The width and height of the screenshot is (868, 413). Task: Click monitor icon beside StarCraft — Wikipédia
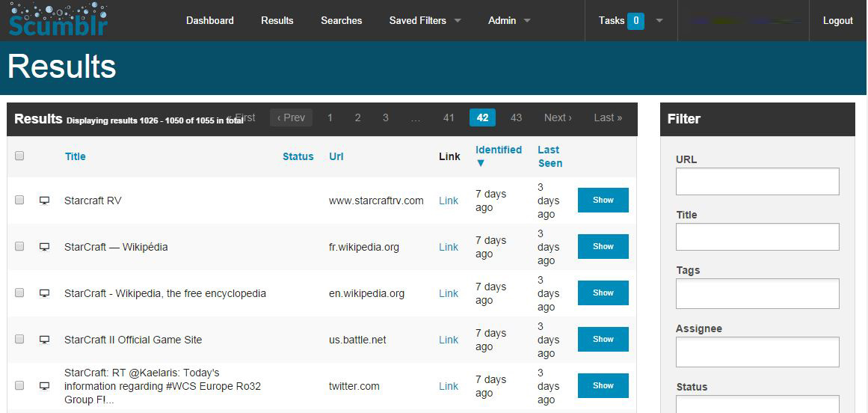pyautogui.click(x=45, y=247)
